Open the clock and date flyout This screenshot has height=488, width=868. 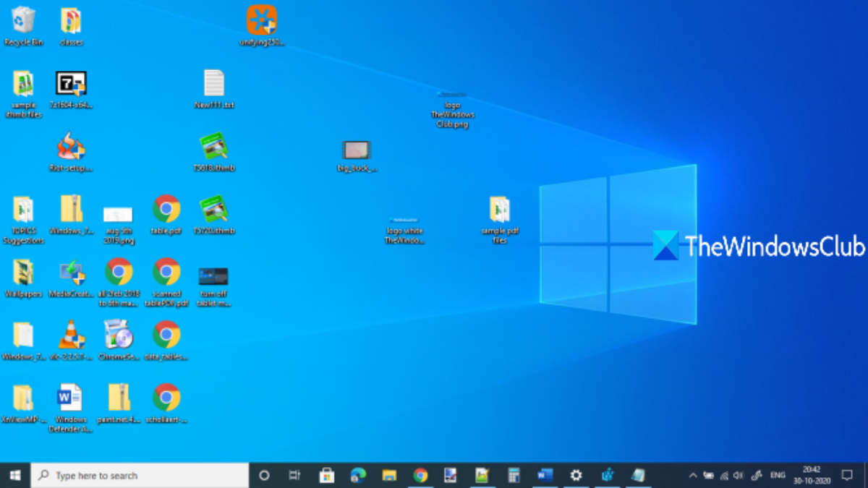point(810,475)
